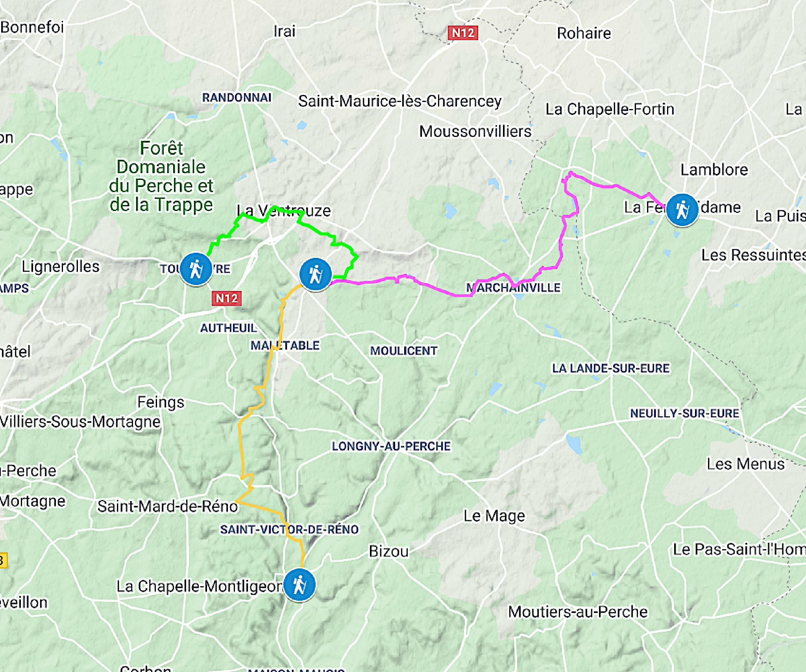Click the LONGNY-AU-PERCHE town label

pyautogui.click(x=391, y=446)
